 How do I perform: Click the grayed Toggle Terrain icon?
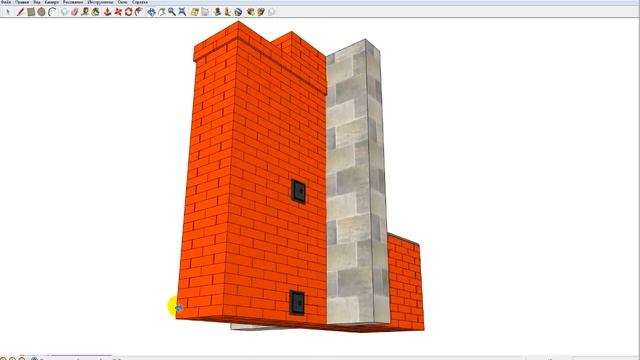[x=205, y=12]
